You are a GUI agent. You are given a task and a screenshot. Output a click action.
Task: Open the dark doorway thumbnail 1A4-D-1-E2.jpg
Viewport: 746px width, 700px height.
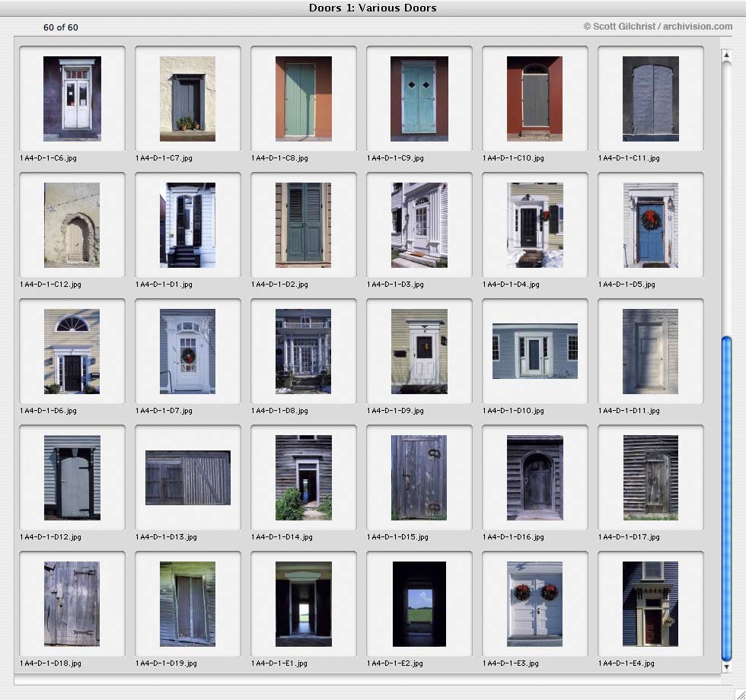pyautogui.click(x=419, y=604)
